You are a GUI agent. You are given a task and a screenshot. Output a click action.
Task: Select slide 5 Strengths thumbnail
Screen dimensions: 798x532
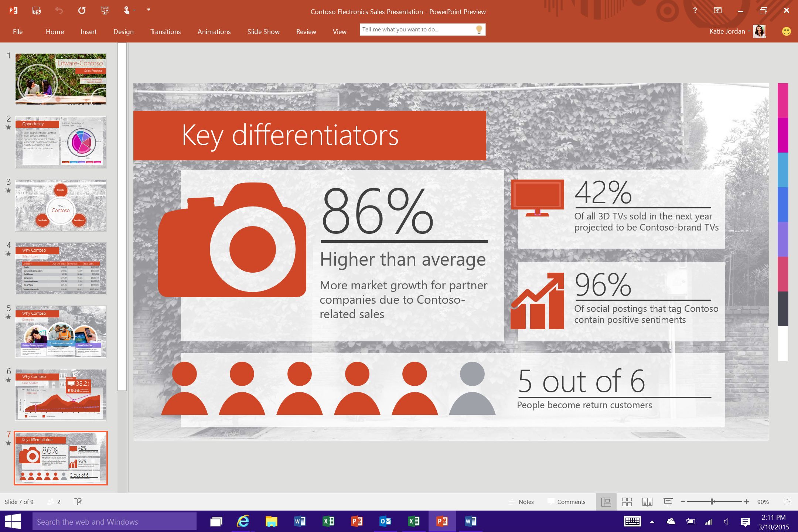click(x=61, y=332)
